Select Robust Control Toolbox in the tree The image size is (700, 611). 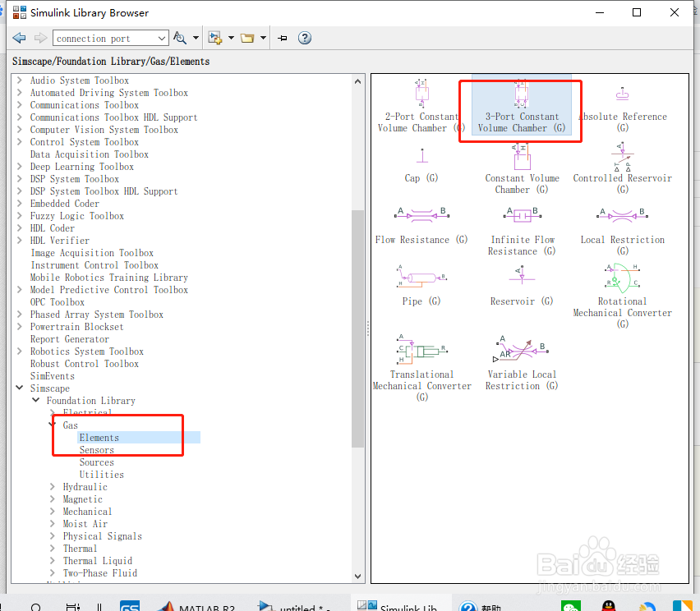(x=85, y=363)
